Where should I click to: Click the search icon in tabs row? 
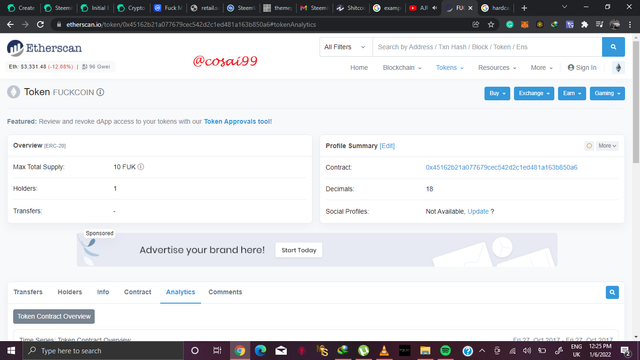pyautogui.click(x=612, y=292)
